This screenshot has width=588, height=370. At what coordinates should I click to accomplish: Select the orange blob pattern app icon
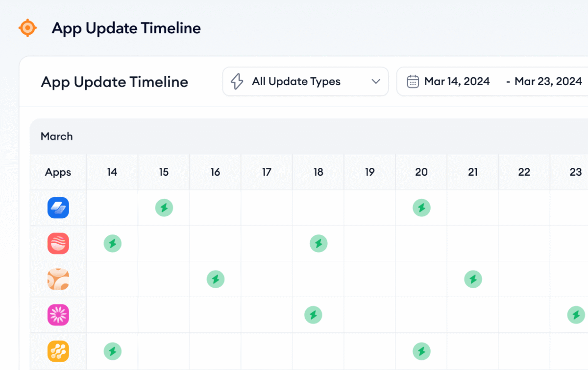pyautogui.click(x=58, y=279)
